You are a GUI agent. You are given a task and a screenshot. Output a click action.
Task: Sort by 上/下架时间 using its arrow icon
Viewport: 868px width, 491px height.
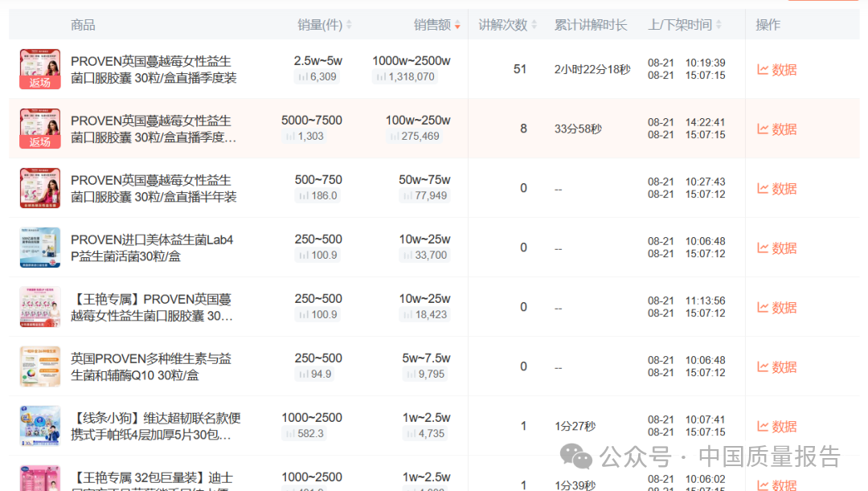click(x=719, y=25)
